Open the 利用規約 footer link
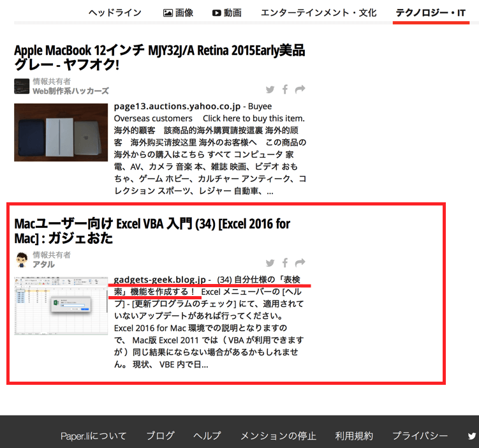Image resolution: width=479 pixels, height=448 pixels. click(x=354, y=436)
